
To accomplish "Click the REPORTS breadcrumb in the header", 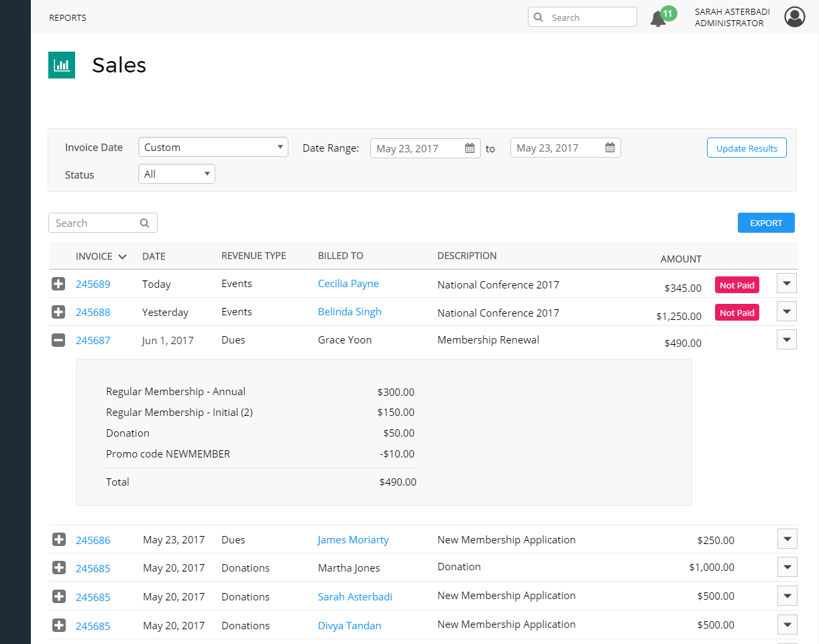I will click(68, 18).
